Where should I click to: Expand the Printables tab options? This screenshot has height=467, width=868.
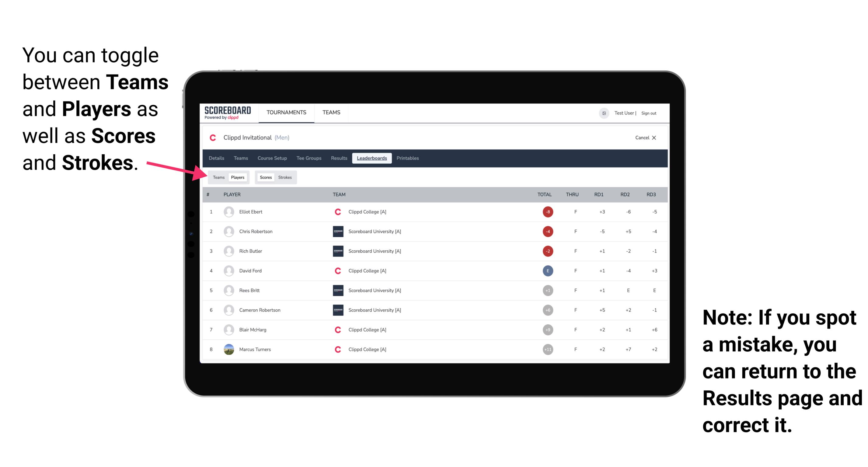(408, 158)
